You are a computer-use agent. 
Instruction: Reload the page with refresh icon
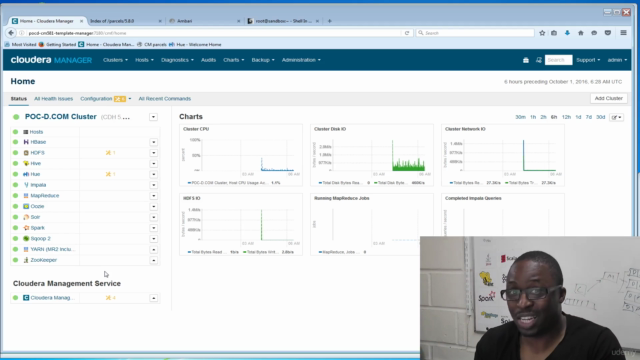pyautogui.click(x=407, y=33)
